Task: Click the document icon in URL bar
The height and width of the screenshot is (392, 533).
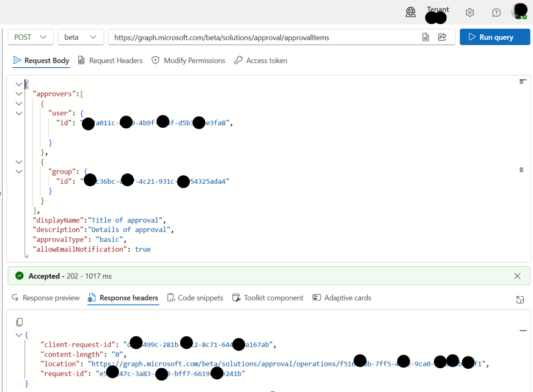Action: point(425,37)
